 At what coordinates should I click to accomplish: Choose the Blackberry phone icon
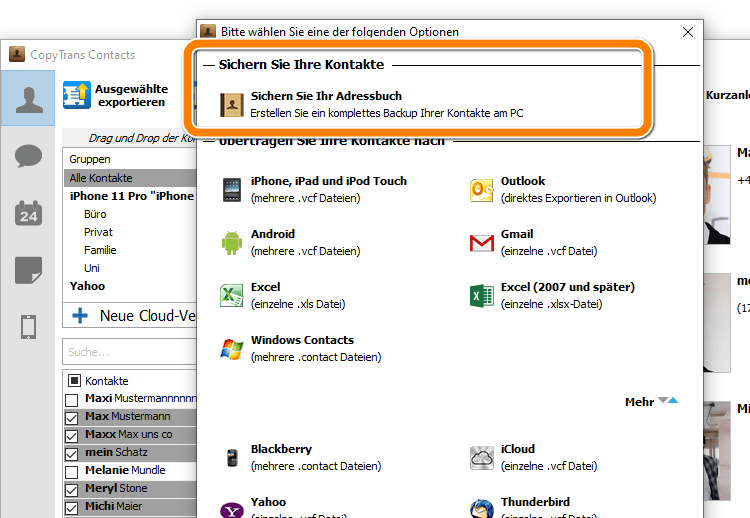[232, 458]
